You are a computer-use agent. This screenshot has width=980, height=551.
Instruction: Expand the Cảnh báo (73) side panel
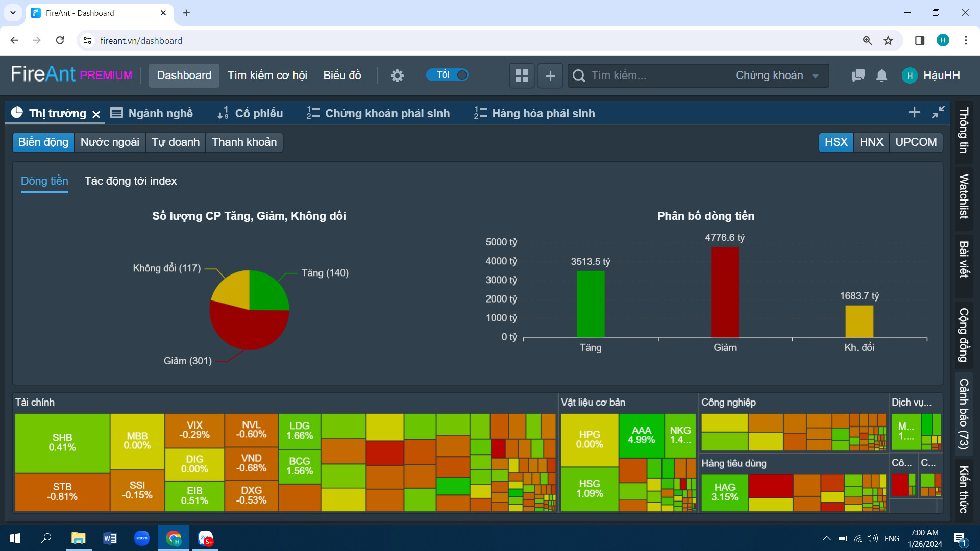point(964,413)
